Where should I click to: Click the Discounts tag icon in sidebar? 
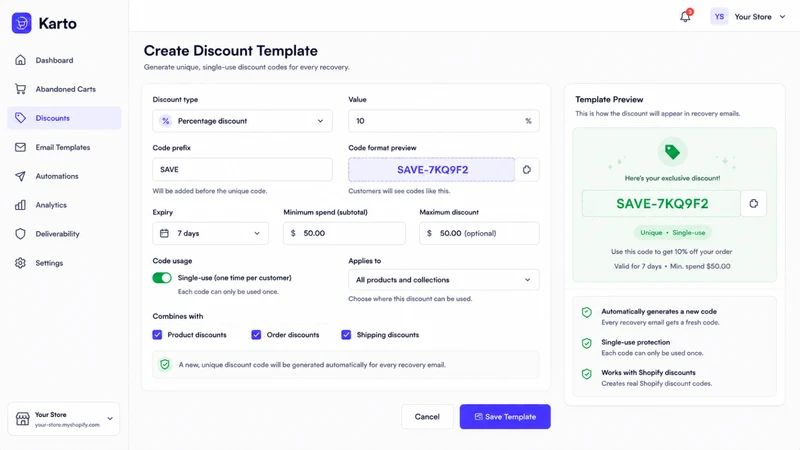(20, 118)
